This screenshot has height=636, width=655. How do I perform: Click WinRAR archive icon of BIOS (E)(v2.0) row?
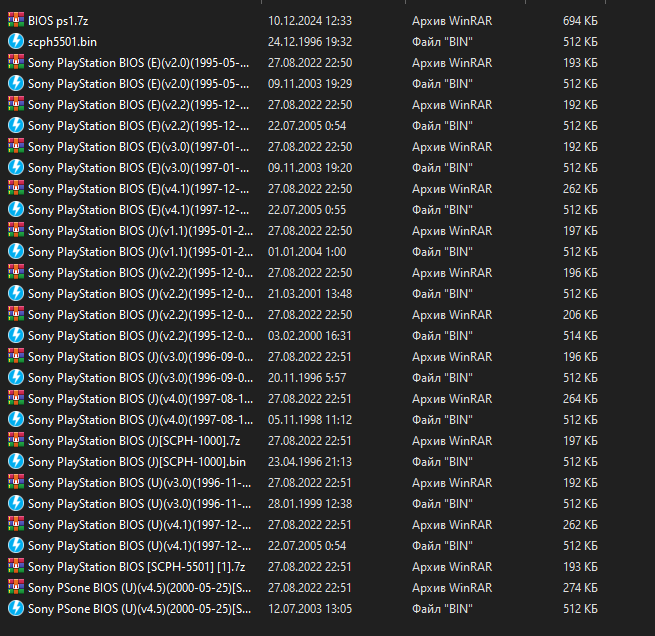click(x=16, y=62)
